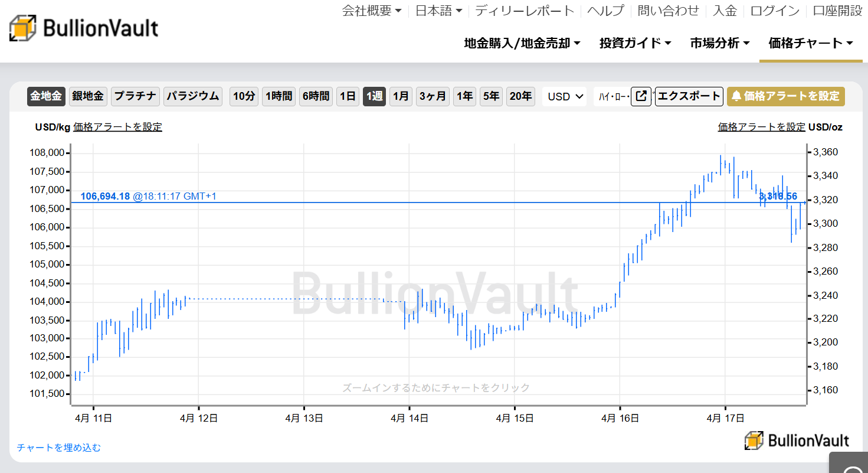
Task: Click 4月 11日 date label on axis
Action: click(93, 418)
